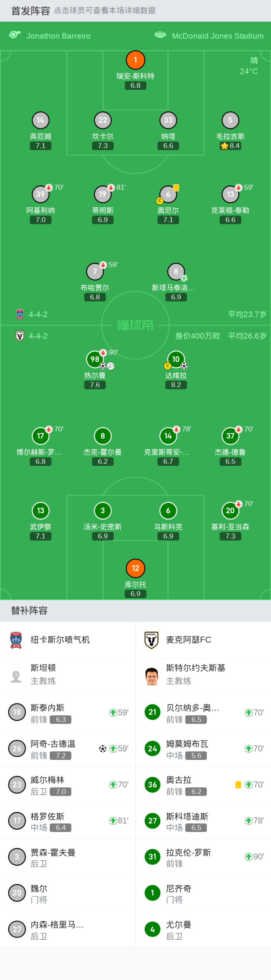Click coach 斯特尔约夫斯基 photo
This screenshot has height=980, width=271.
(152, 676)
